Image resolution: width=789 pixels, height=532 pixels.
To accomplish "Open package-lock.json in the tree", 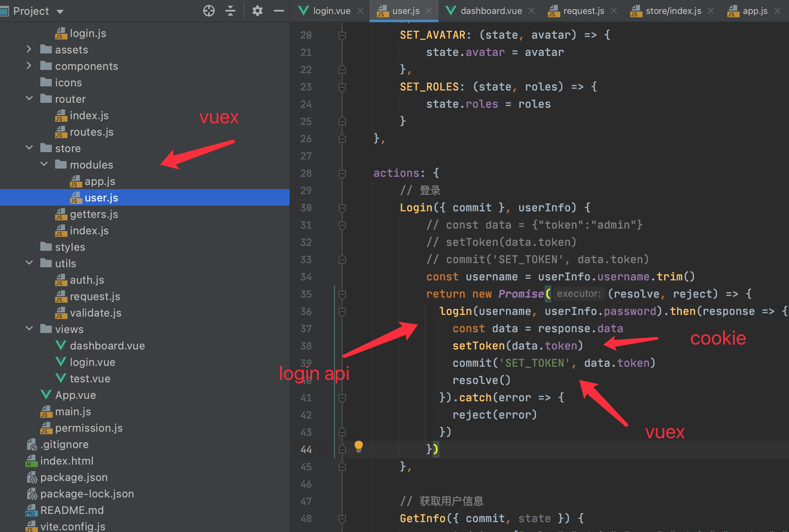I will (80, 494).
